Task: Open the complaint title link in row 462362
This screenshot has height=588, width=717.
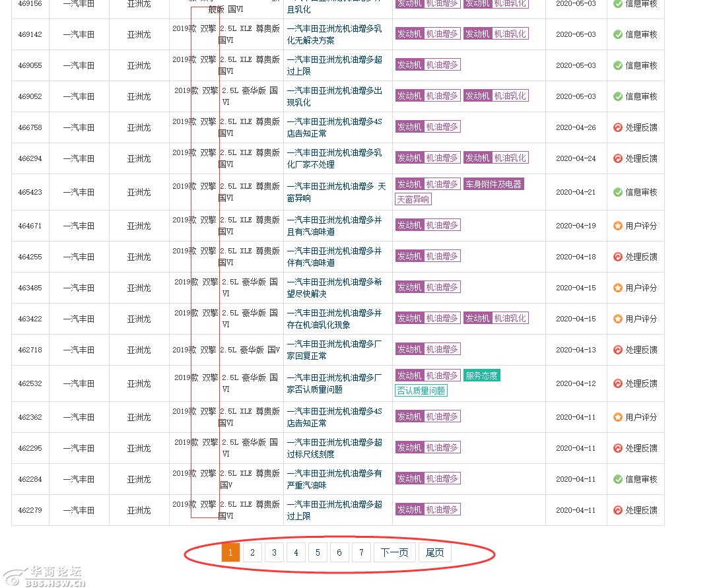Action: [334, 417]
